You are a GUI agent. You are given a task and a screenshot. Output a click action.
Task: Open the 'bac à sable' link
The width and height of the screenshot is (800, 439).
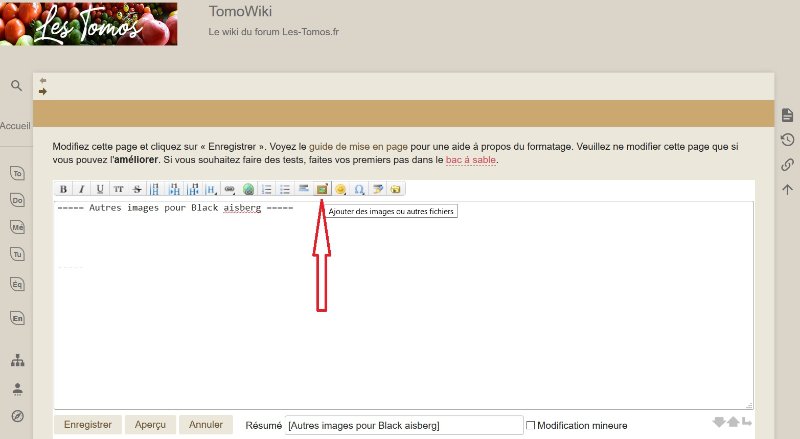pos(470,160)
